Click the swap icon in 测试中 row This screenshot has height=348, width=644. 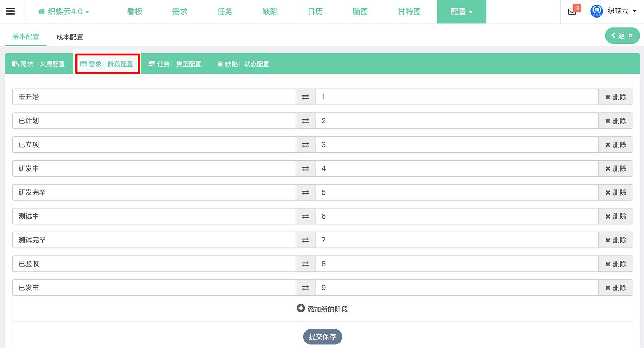306,216
